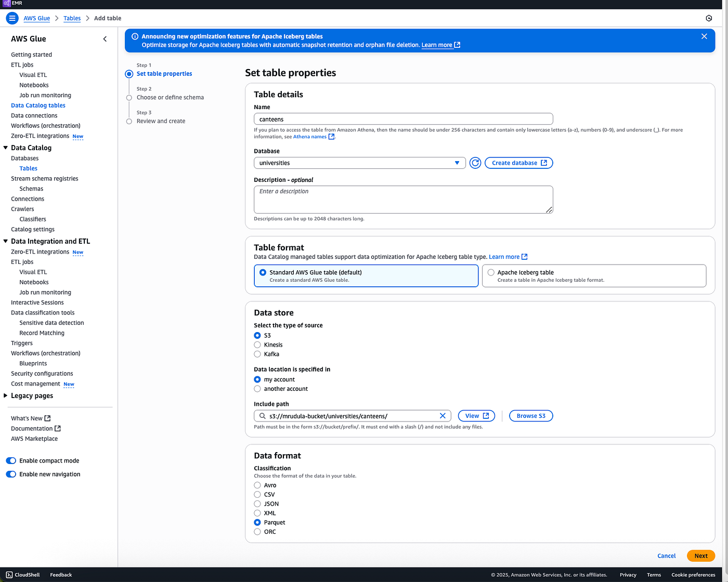This screenshot has width=728, height=582.
Task: Open AWS Marketplace link in sidebar
Action: (x=34, y=439)
